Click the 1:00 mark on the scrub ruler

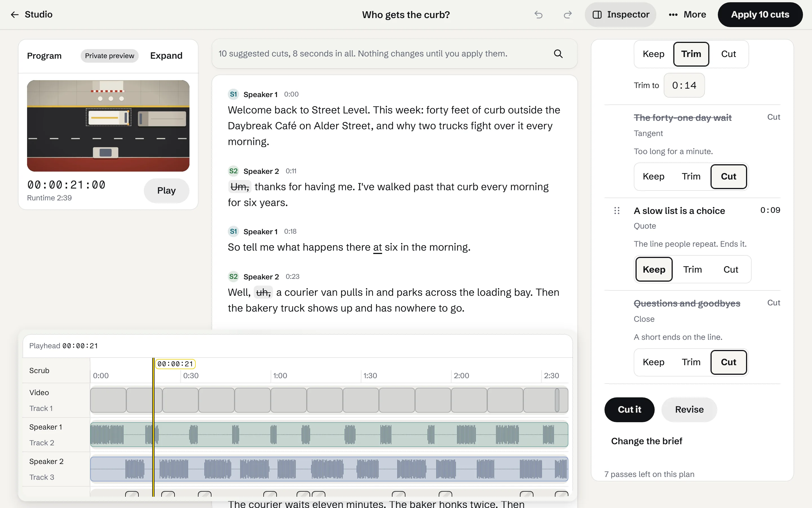(280, 376)
